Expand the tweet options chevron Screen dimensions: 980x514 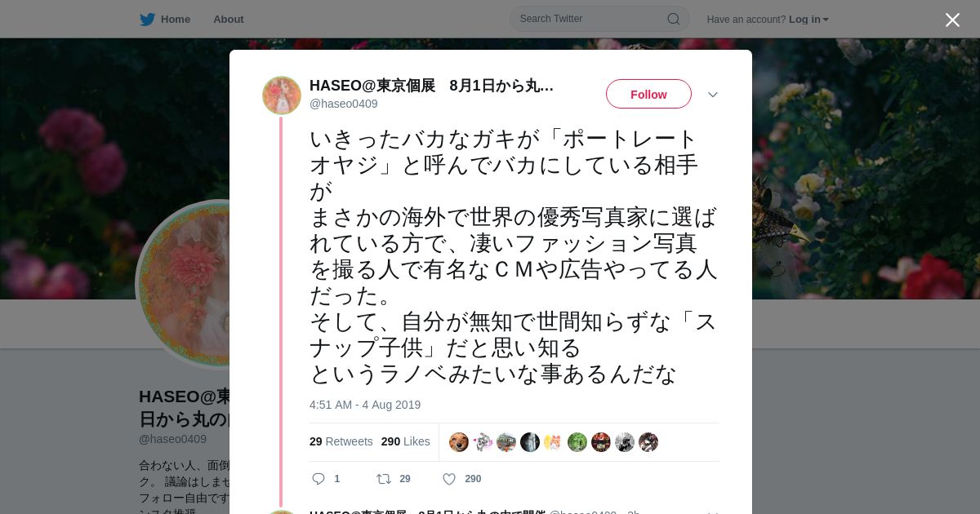713,95
